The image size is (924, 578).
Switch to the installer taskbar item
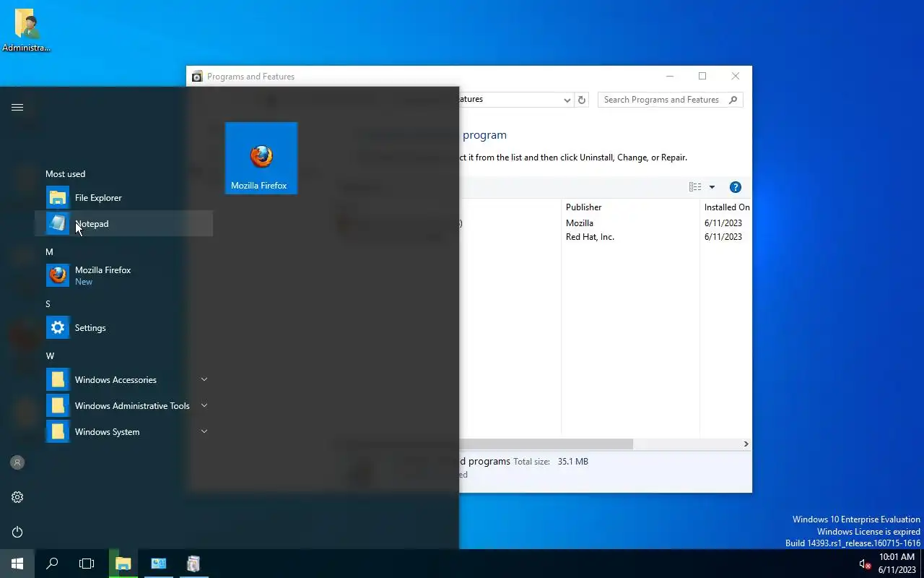tap(193, 564)
